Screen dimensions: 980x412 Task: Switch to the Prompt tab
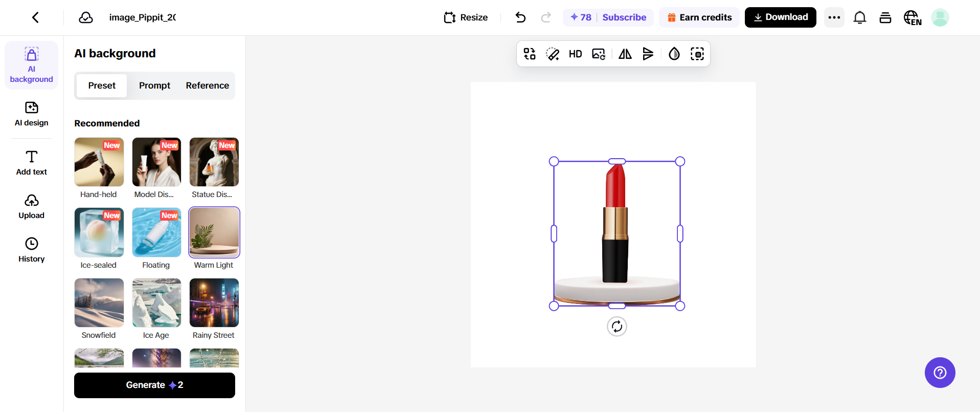click(154, 85)
